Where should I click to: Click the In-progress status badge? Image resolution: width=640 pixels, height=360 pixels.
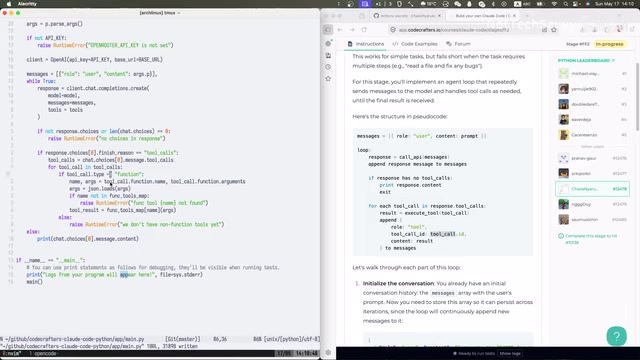(x=609, y=44)
